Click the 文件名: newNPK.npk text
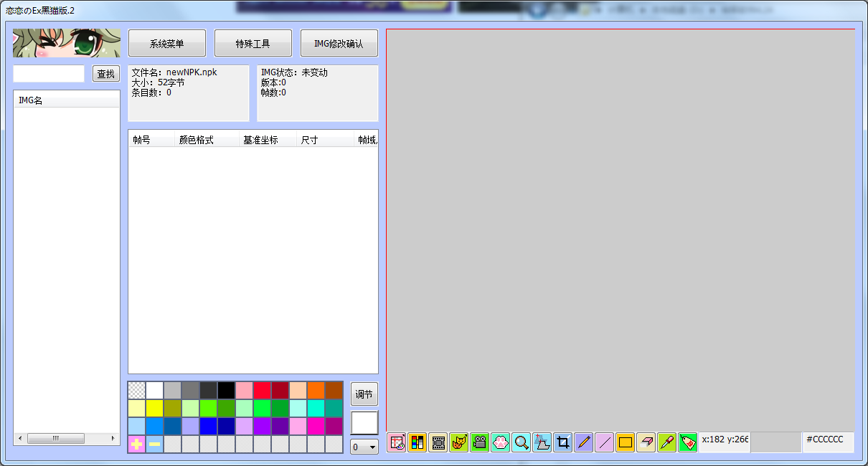 (x=174, y=72)
